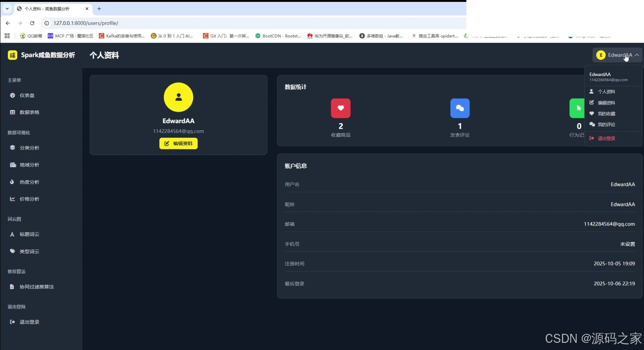Open the 爬虫工具库-spidert bookmark
This screenshot has width=644, height=350.
point(435,36)
